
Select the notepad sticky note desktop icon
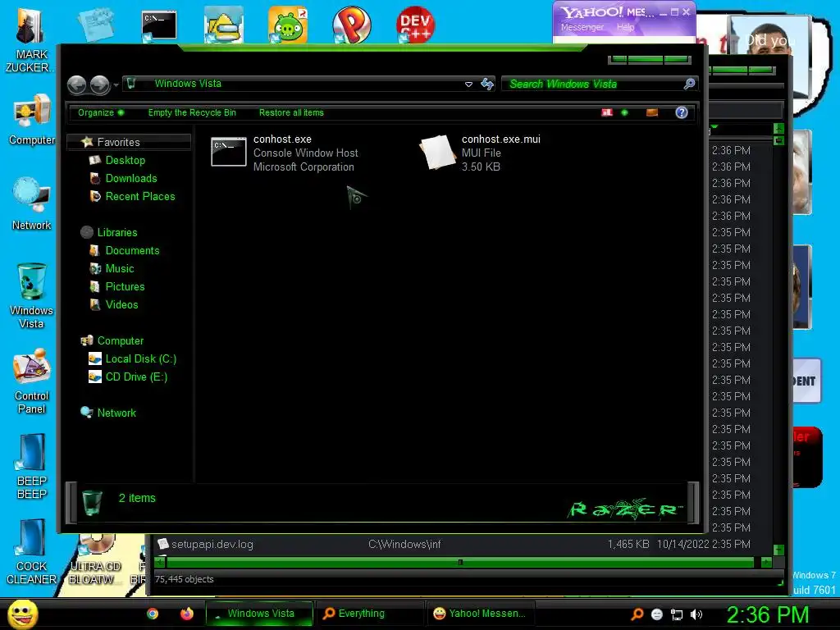pos(95,25)
